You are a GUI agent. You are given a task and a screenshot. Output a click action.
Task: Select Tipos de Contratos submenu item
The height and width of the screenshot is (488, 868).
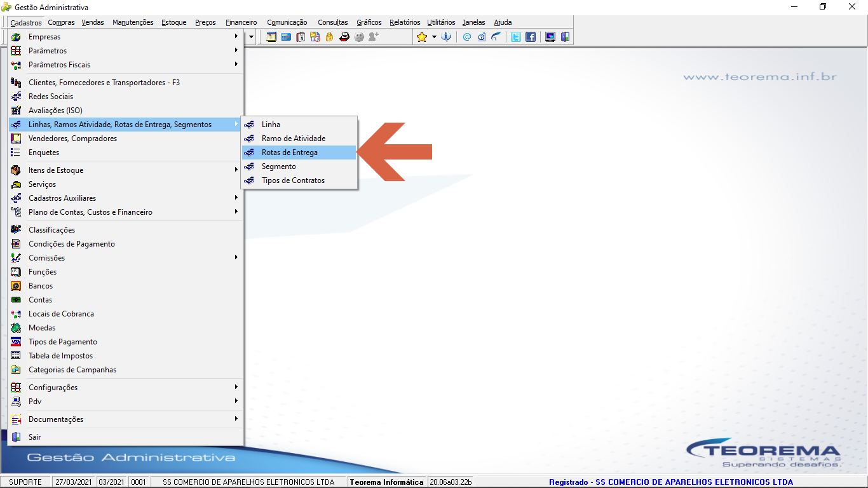pyautogui.click(x=299, y=180)
